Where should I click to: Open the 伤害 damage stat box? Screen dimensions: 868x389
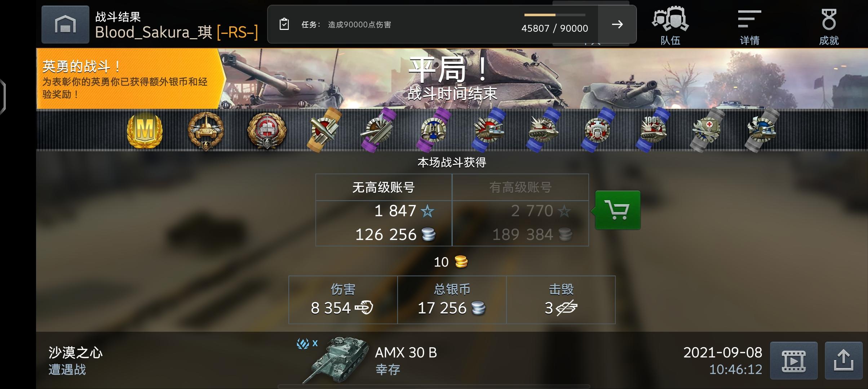[343, 300]
